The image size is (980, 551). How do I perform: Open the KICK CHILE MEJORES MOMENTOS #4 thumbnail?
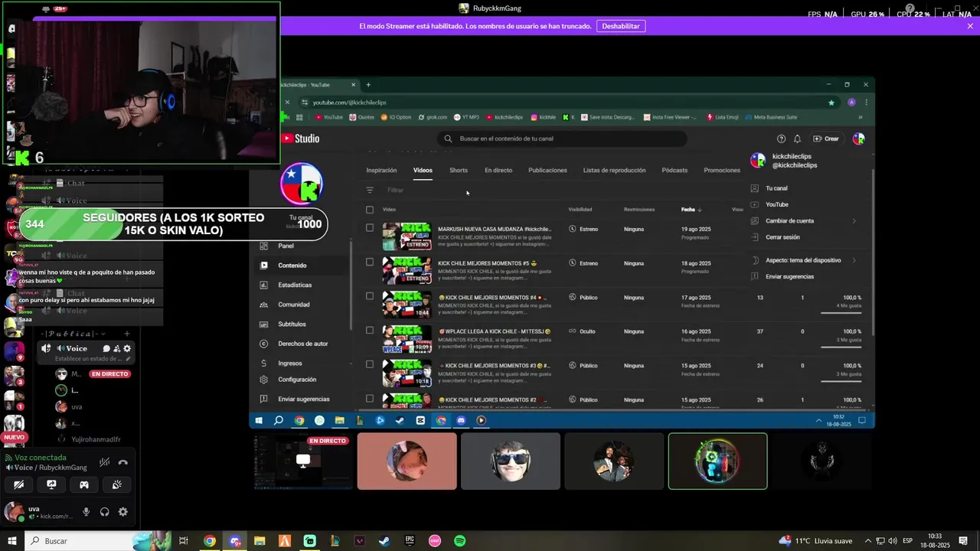[x=407, y=304]
